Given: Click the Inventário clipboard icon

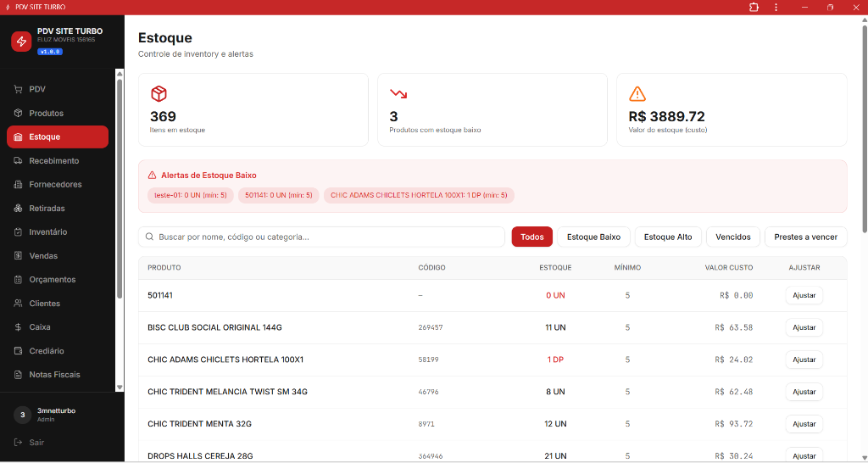Looking at the screenshot, I should coord(19,232).
